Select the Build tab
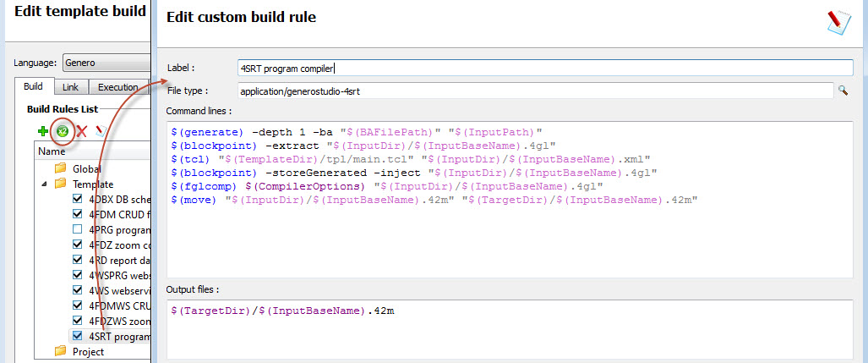Screen dimensions: 868x363 (x=34, y=87)
